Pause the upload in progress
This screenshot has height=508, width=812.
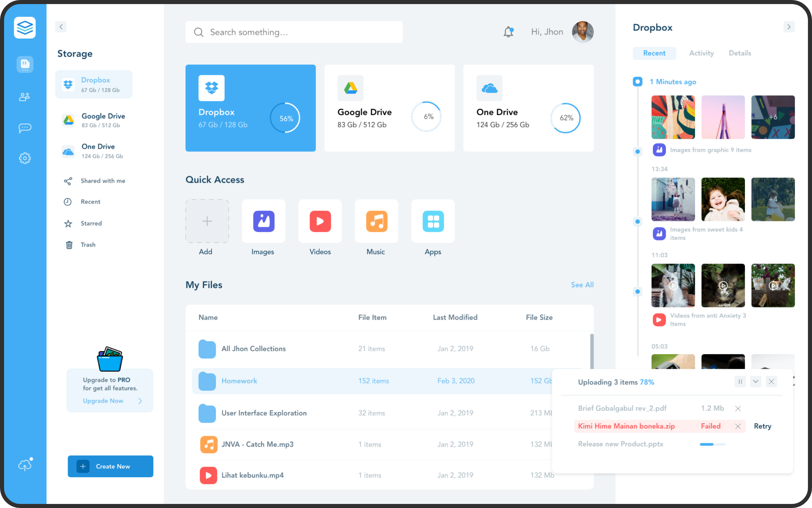[740, 382]
